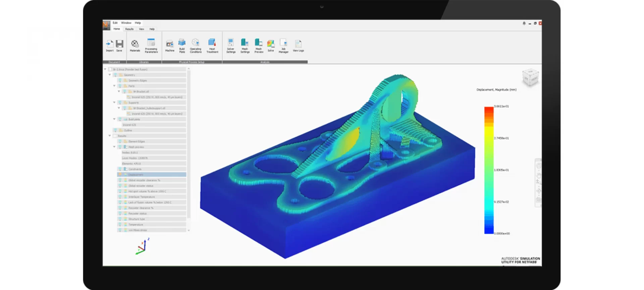Viewport: 644px width, 290px height.
Task: Click the folder icon of Supports row
Action: click(x=125, y=103)
